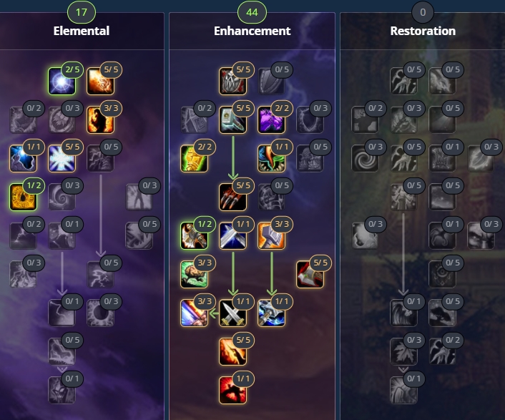Click the 5/5 frost burst talent icon

[62, 158]
